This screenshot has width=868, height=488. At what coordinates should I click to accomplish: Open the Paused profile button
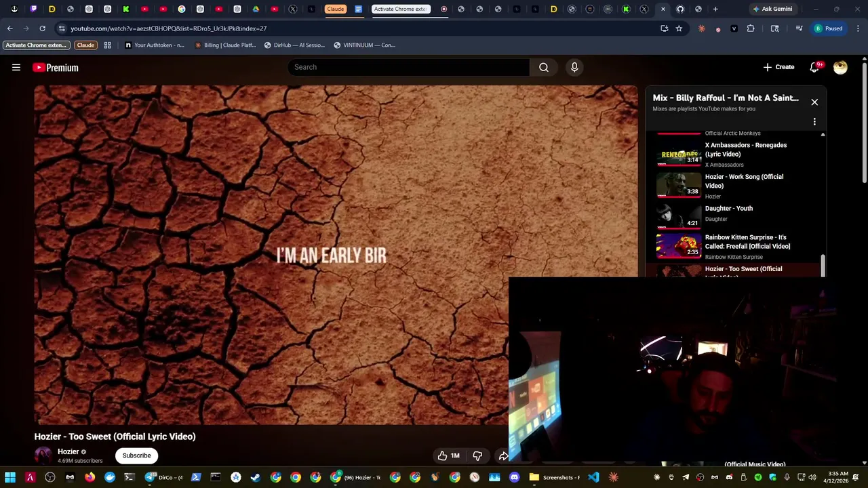click(x=829, y=28)
